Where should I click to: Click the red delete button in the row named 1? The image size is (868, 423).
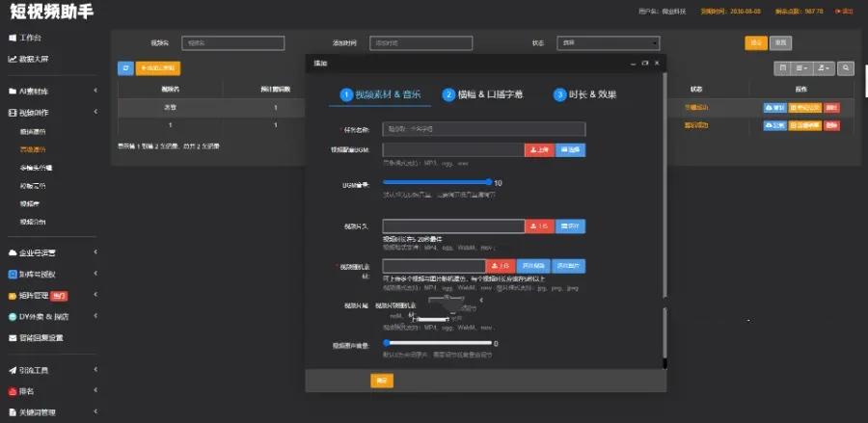[x=831, y=125]
